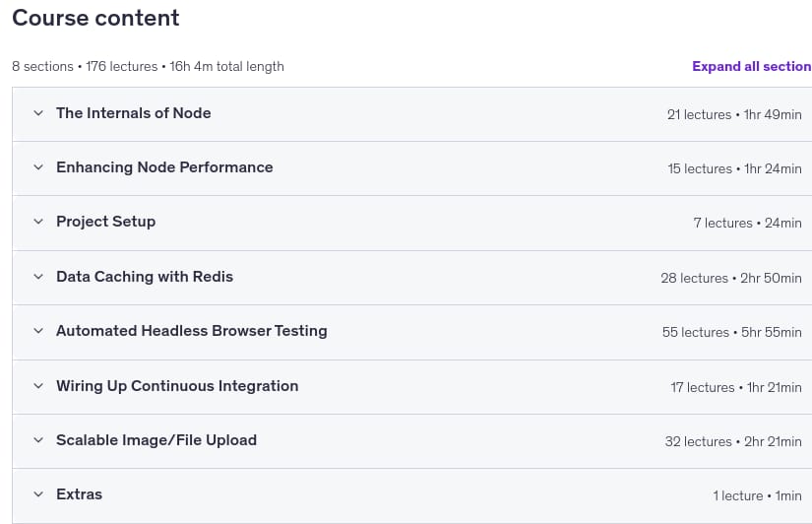Click the chevron next to Project Setup
Screen dimensions: 812x524
point(38,222)
